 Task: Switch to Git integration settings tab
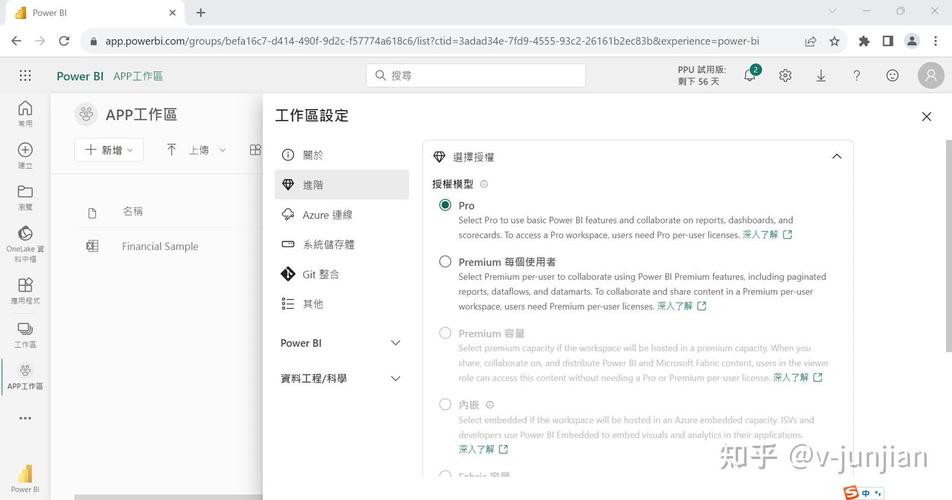321,274
